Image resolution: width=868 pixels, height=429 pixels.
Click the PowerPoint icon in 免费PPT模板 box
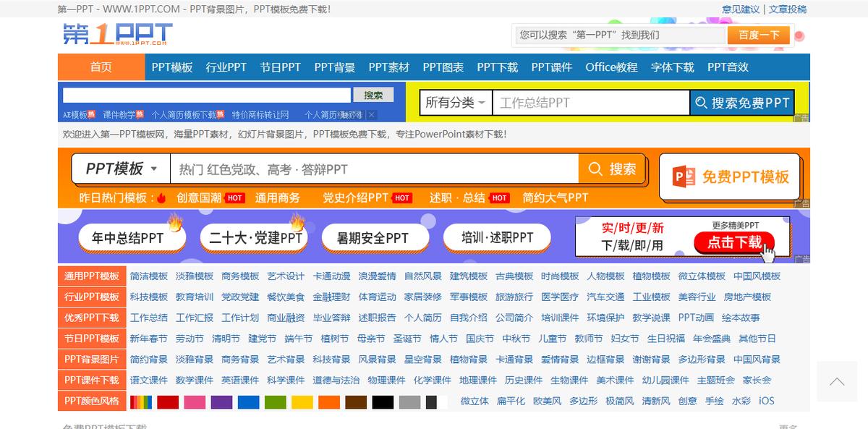[x=681, y=176]
